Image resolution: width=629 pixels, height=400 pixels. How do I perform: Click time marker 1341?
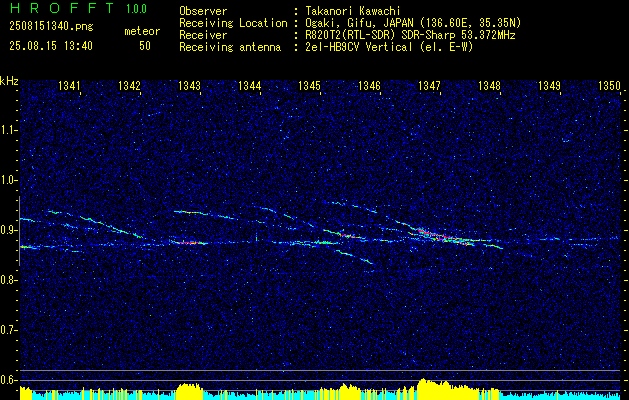tap(69, 85)
